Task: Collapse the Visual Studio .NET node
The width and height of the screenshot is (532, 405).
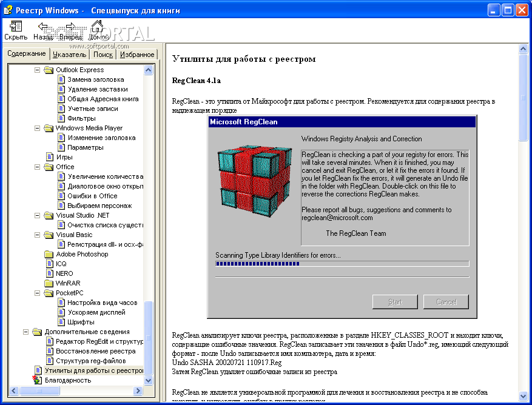Action: (38, 215)
